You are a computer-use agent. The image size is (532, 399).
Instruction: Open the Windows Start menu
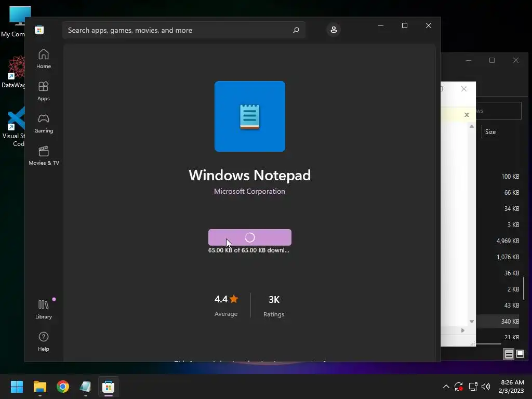(17, 387)
